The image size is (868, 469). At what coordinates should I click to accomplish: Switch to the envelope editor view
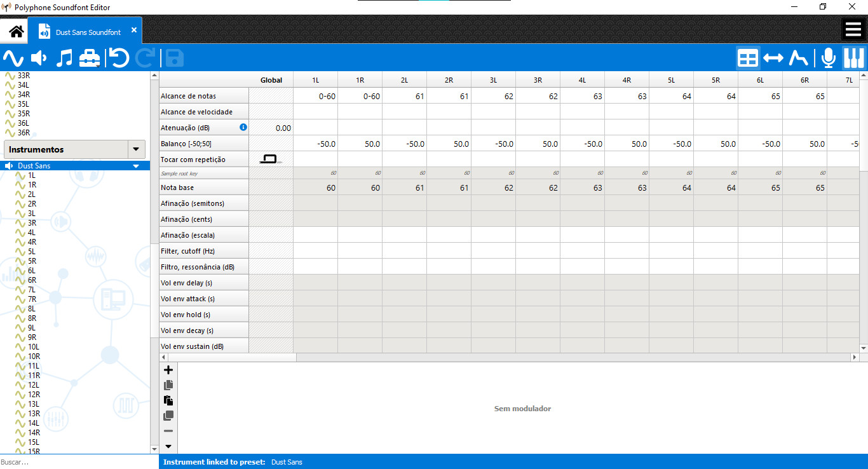798,58
